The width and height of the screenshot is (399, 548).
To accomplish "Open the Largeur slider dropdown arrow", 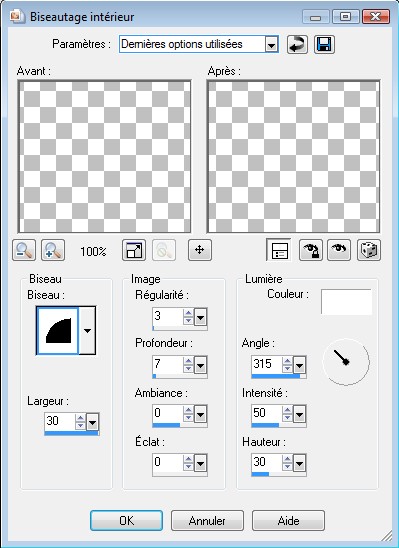I will tap(93, 423).
